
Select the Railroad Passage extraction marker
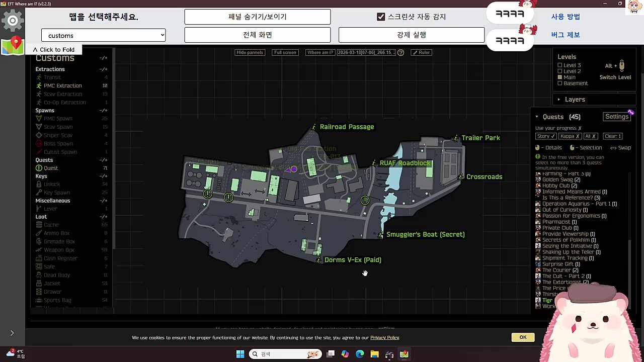click(x=314, y=127)
